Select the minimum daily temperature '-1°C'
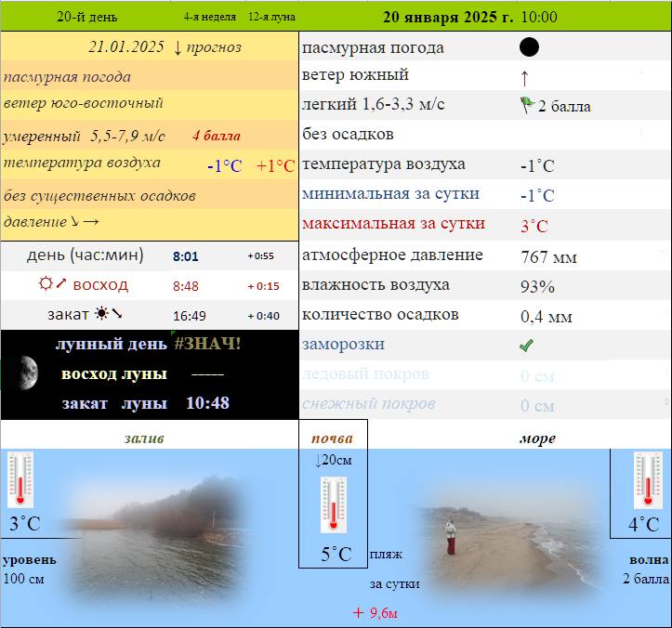The image size is (672, 628). (x=537, y=196)
